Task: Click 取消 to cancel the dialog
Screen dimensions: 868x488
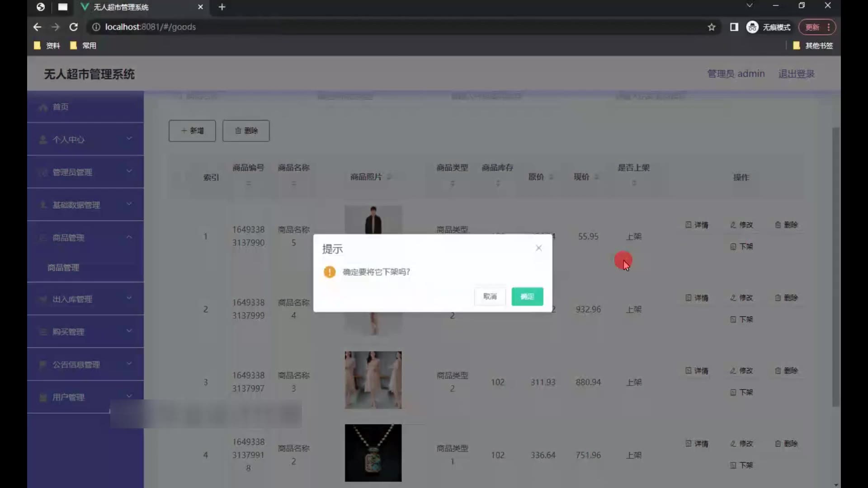Action: click(490, 296)
